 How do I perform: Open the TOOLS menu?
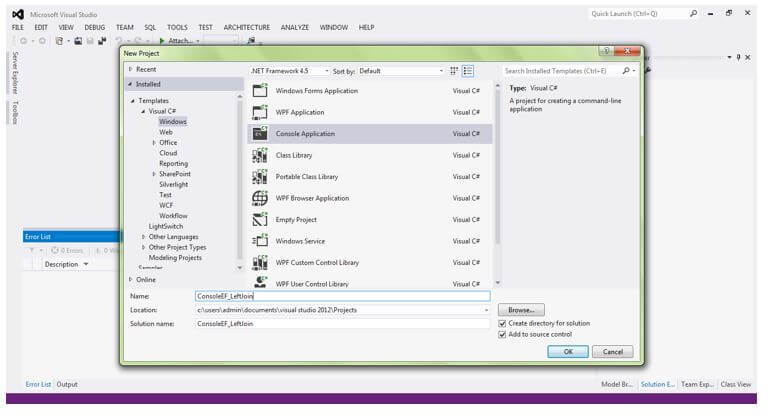coord(177,28)
